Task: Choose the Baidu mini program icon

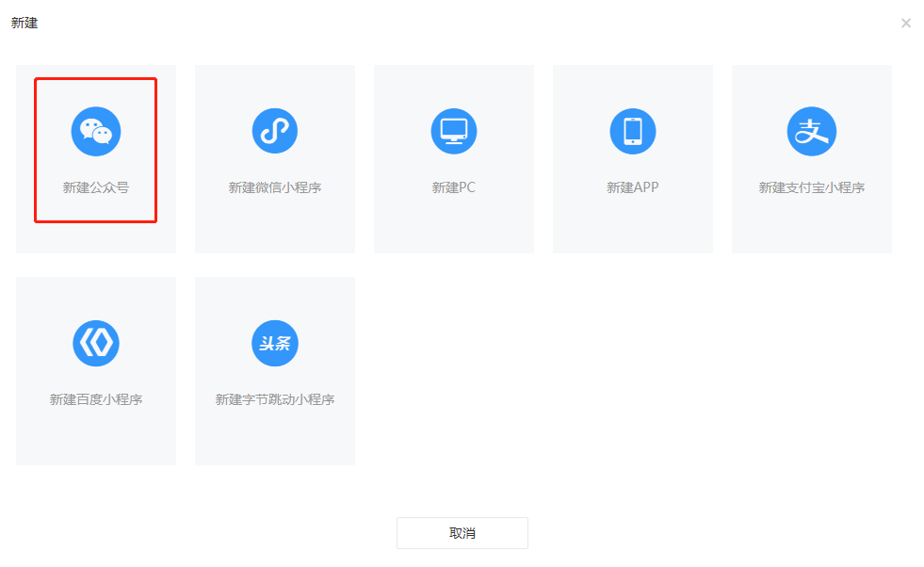Action: click(x=96, y=343)
